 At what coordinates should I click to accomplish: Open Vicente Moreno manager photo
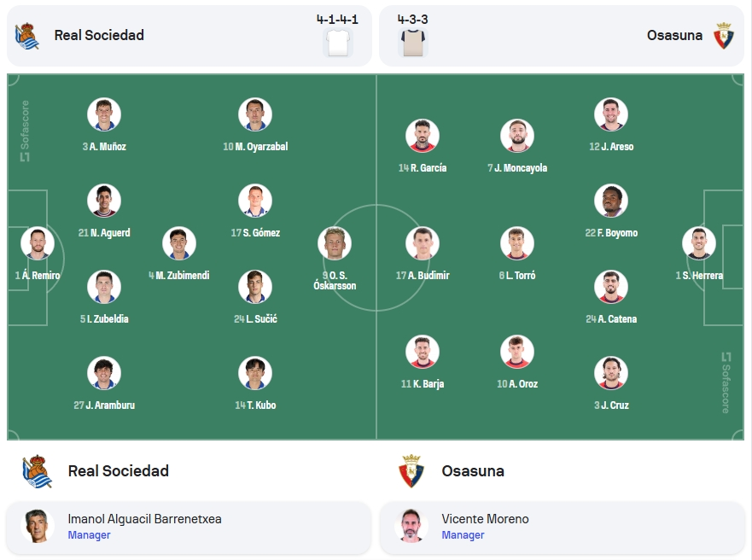coord(411,526)
